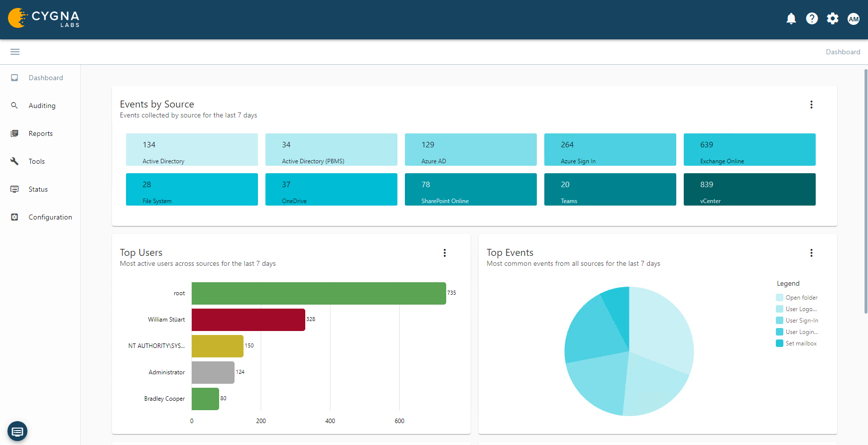Open the Active Directory 134 events tile
868x445 pixels.
coord(192,149)
